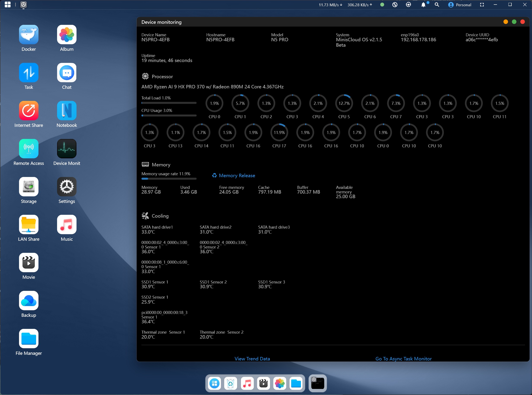Open the Docker app icon
Image resolution: width=532 pixels, height=395 pixels.
point(29,35)
